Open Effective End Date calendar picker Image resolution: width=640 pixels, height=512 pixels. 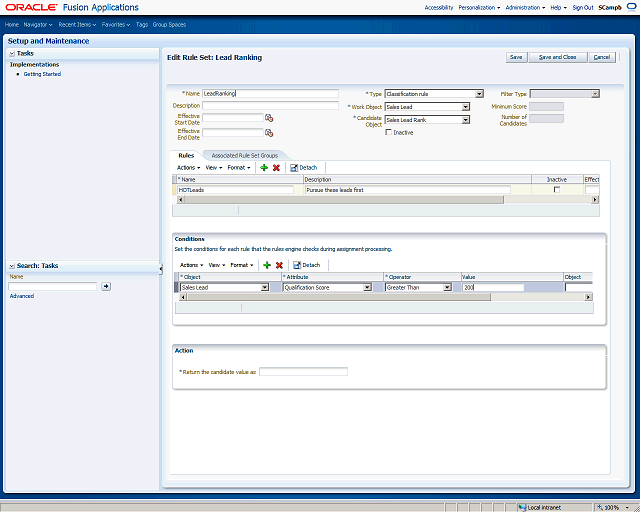click(x=269, y=133)
